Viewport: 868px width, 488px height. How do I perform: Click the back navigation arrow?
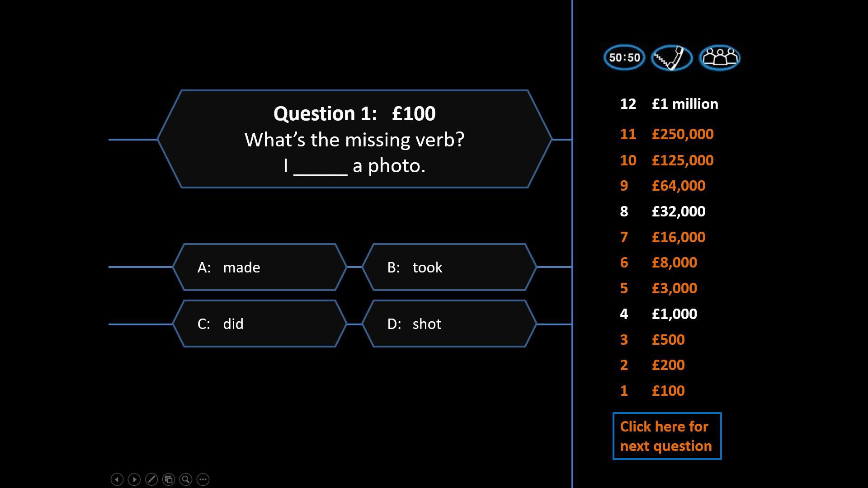[x=117, y=479]
